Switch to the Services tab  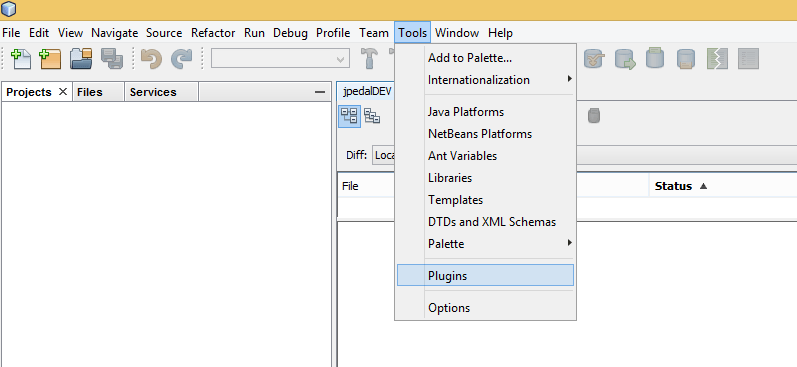point(153,92)
